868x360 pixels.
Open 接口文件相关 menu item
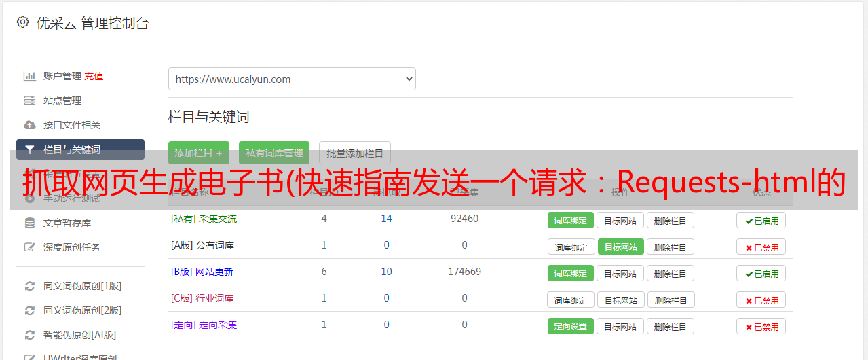click(x=72, y=125)
